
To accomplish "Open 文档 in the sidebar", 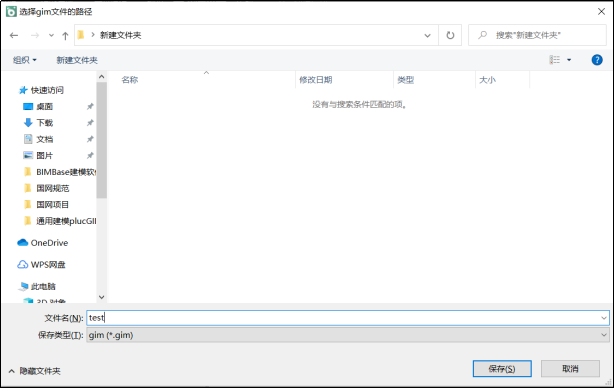I will pos(44,139).
